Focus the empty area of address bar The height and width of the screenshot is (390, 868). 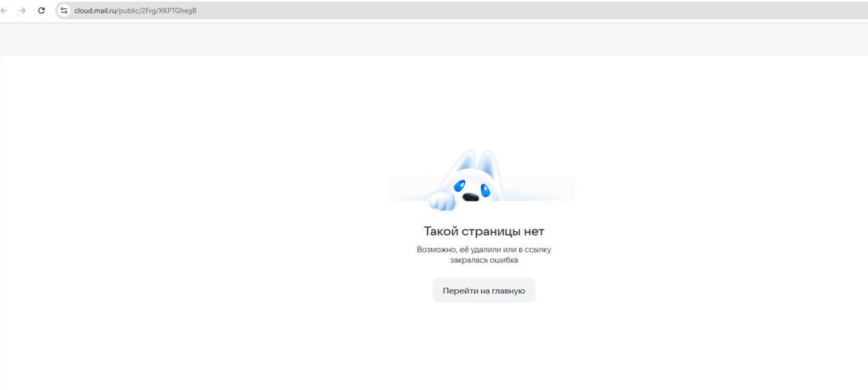click(x=496, y=11)
